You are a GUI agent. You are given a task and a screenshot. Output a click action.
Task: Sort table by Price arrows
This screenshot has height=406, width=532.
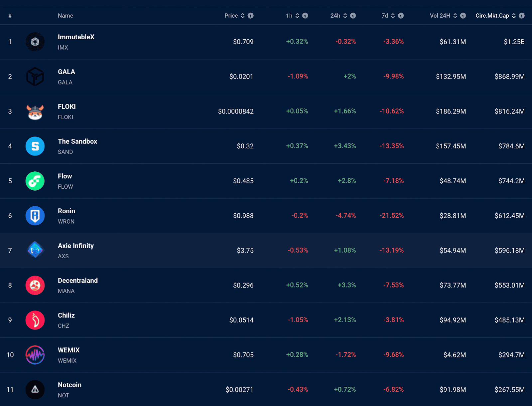pyautogui.click(x=243, y=16)
